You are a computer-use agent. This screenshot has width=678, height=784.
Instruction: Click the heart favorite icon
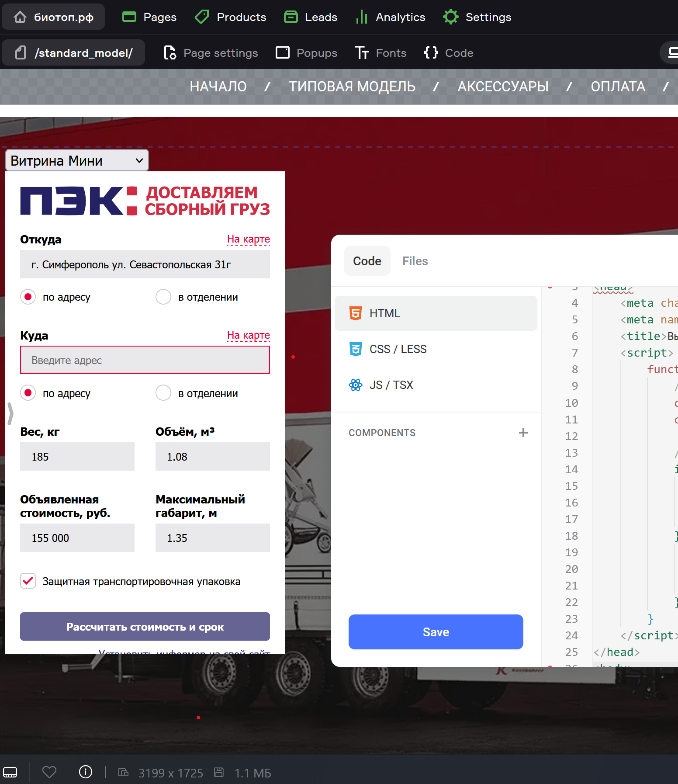49,772
